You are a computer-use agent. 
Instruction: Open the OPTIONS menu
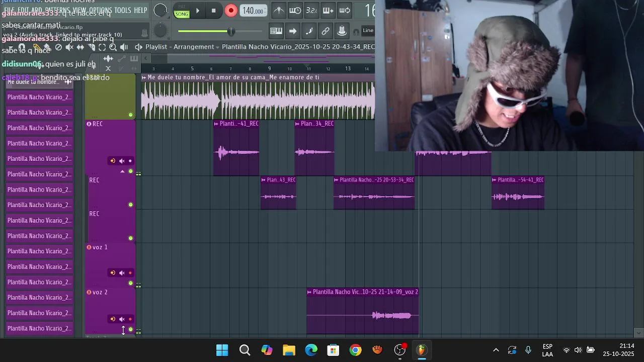101,10
